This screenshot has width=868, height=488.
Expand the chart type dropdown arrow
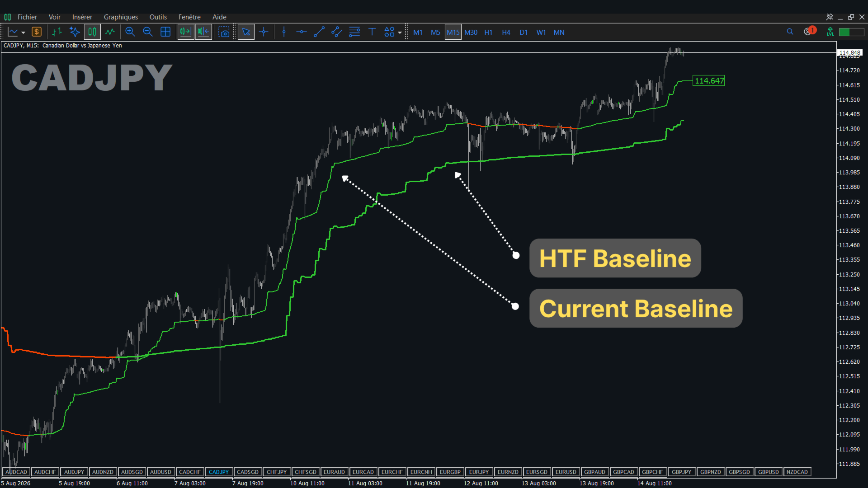[x=23, y=33]
